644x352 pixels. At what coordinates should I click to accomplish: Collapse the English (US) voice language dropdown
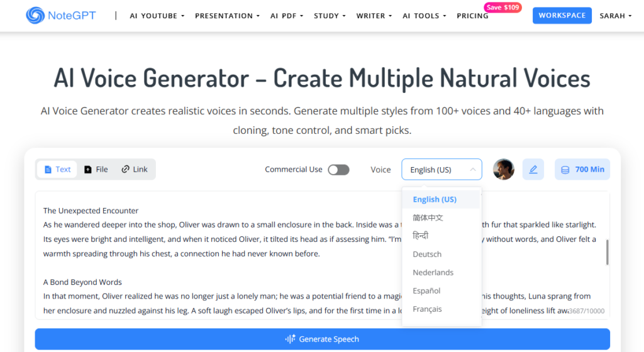coord(441,170)
